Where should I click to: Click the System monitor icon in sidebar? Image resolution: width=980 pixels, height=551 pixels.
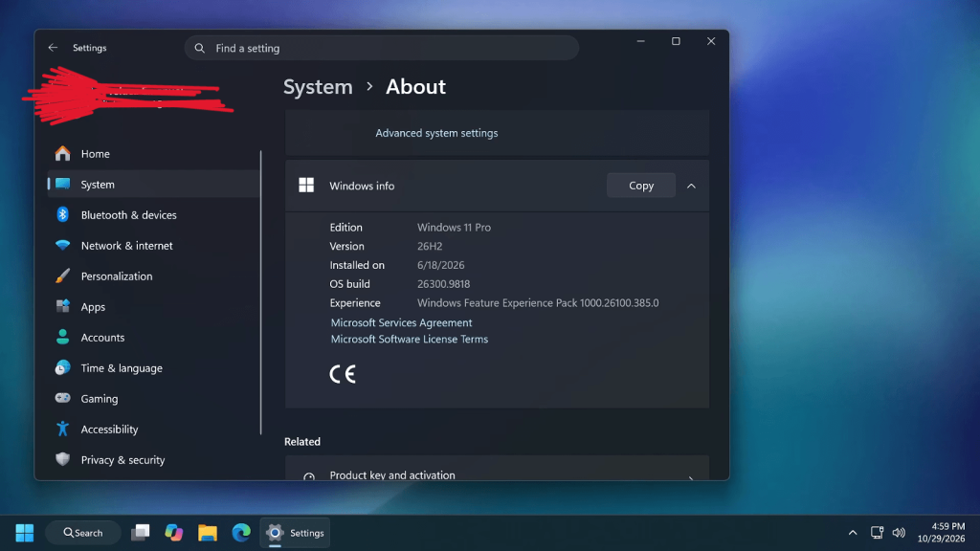pos(62,184)
